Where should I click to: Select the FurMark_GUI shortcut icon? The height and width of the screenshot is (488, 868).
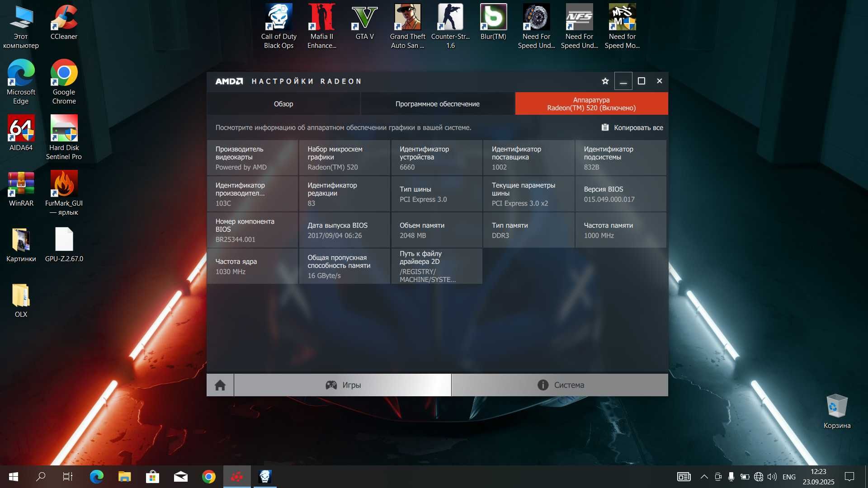pyautogui.click(x=64, y=193)
